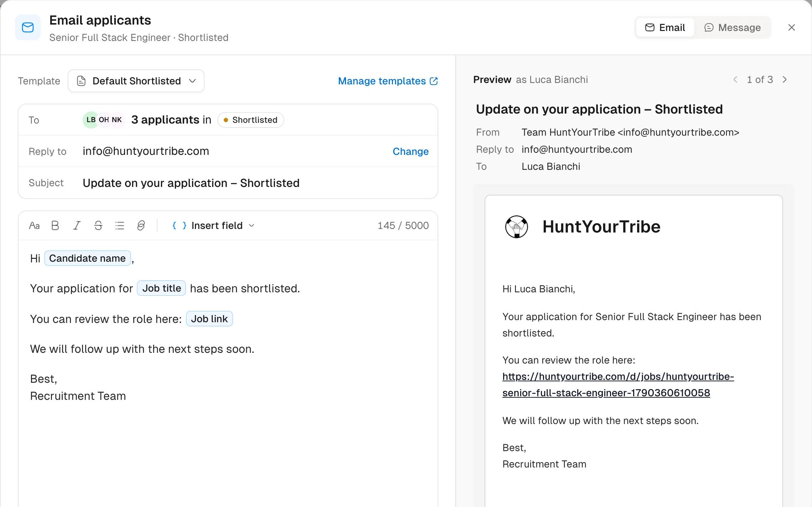This screenshot has width=812, height=507.
Task: Click the '3 applicants in' text
Action: pos(171,120)
